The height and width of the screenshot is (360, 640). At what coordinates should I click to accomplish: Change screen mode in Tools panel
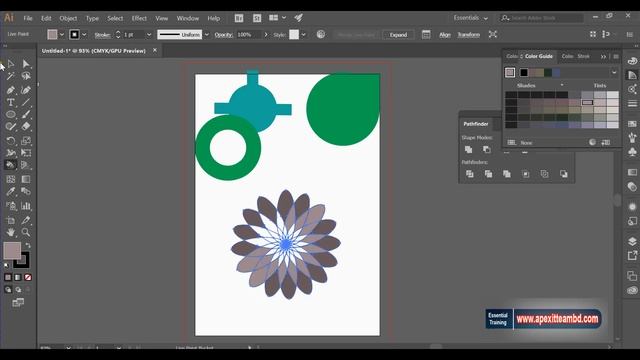coord(18,303)
